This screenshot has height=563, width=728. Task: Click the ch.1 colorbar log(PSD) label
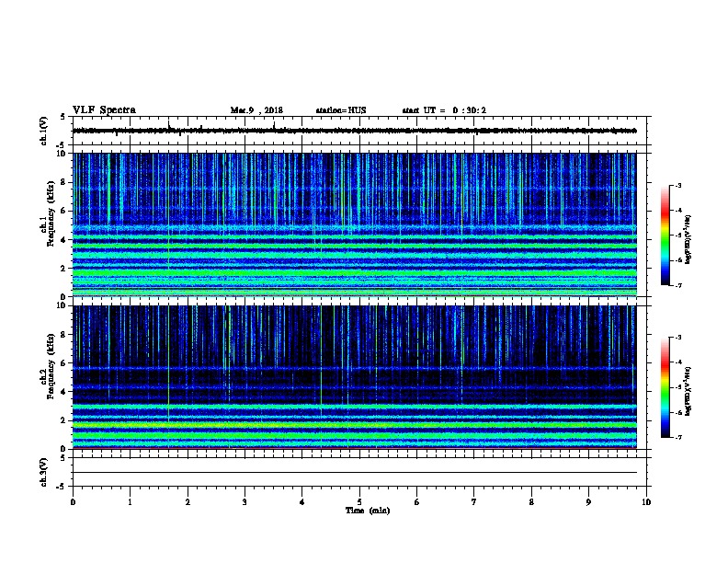(x=688, y=239)
